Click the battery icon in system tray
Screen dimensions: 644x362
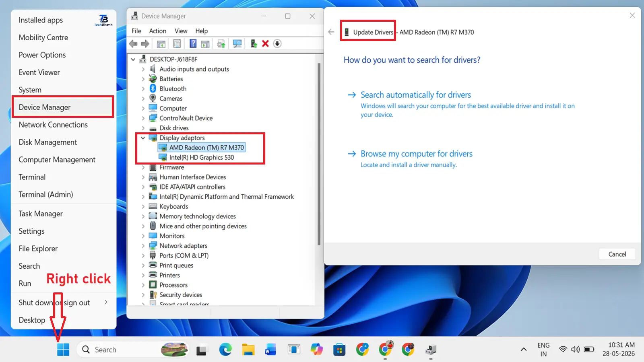click(589, 350)
